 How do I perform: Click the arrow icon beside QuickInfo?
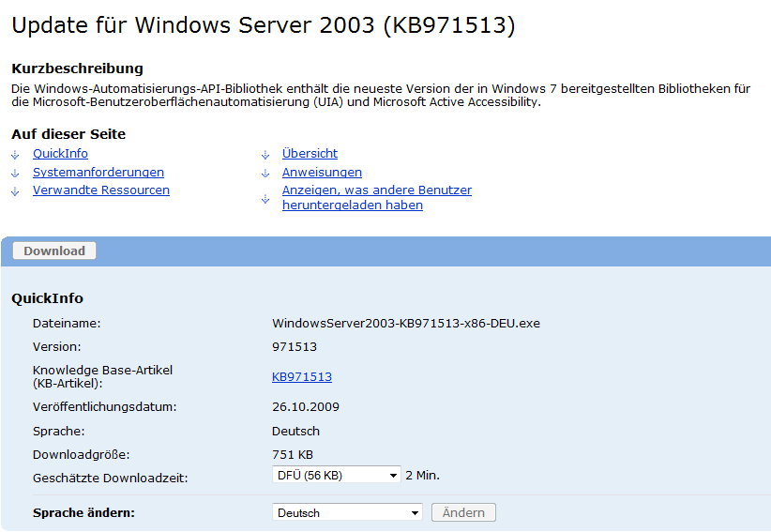pyautogui.click(x=14, y=154)
